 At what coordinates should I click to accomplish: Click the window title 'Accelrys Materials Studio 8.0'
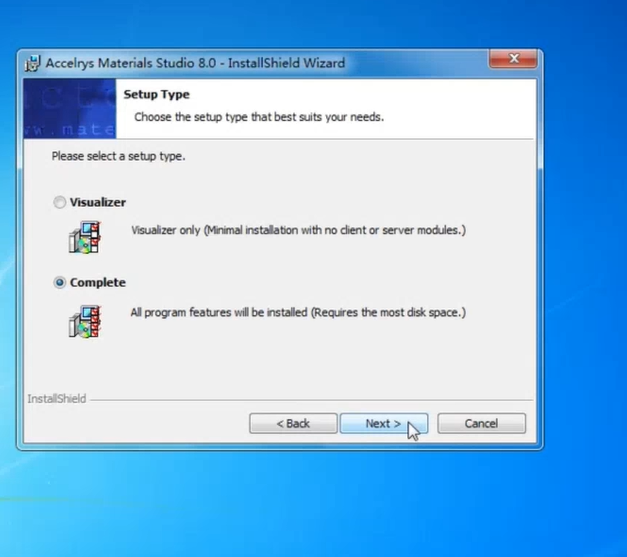[x=131, y=63]
